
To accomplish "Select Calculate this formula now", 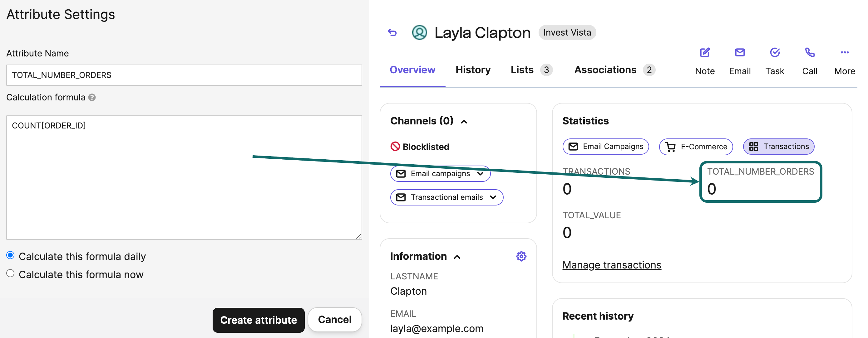I will [10, 273].
